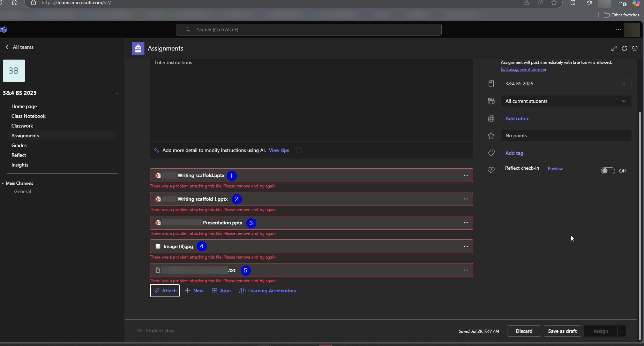Screen dimensions: 644x346
Task: Click the page vertical scrollbar
Action: (x=639, y=225)
